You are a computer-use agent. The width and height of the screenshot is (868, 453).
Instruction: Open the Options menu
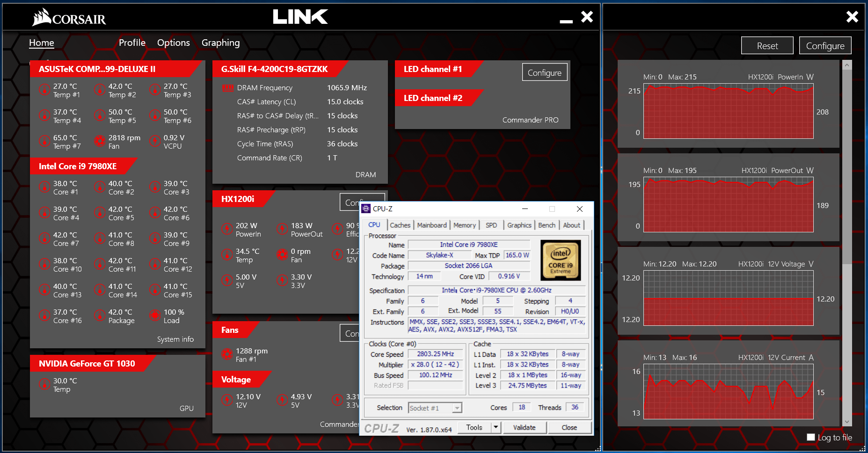coord(174,43)
